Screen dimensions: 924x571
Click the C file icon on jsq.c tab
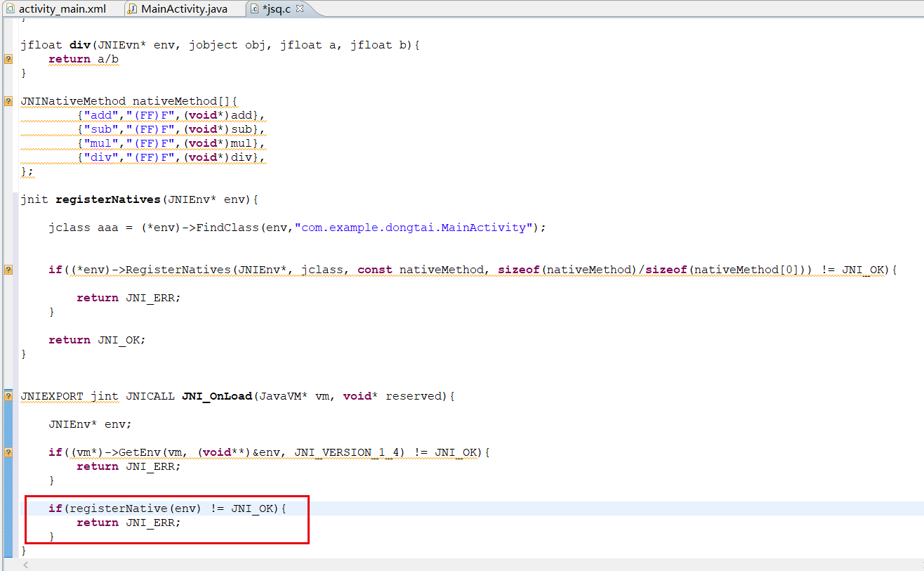(x=255, y=9)
